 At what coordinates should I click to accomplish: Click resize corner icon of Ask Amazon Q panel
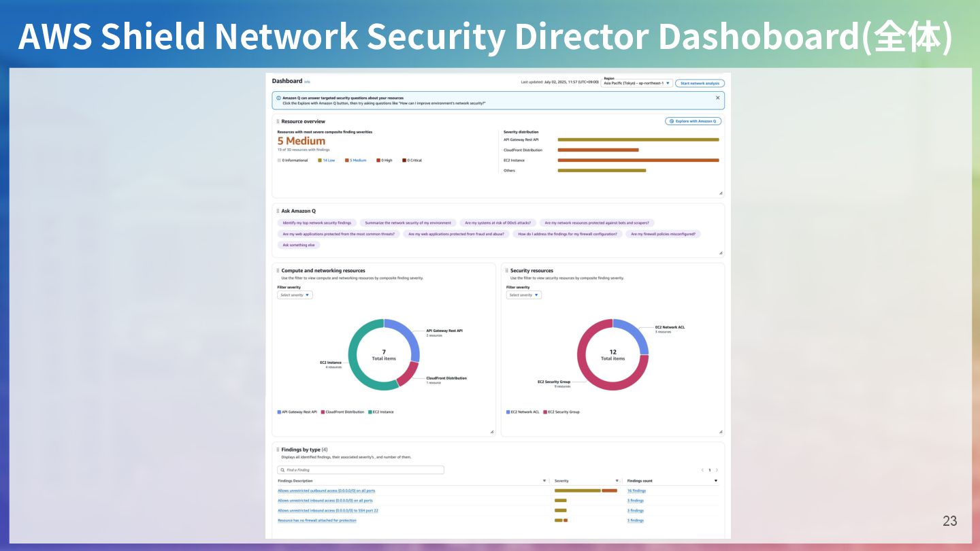721,252
